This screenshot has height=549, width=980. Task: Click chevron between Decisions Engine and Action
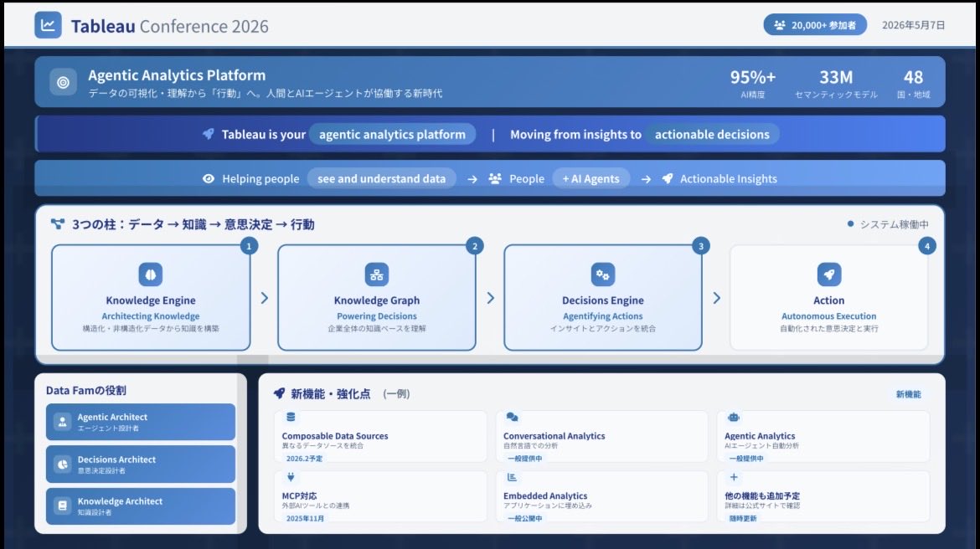click(x=717, y=298)
